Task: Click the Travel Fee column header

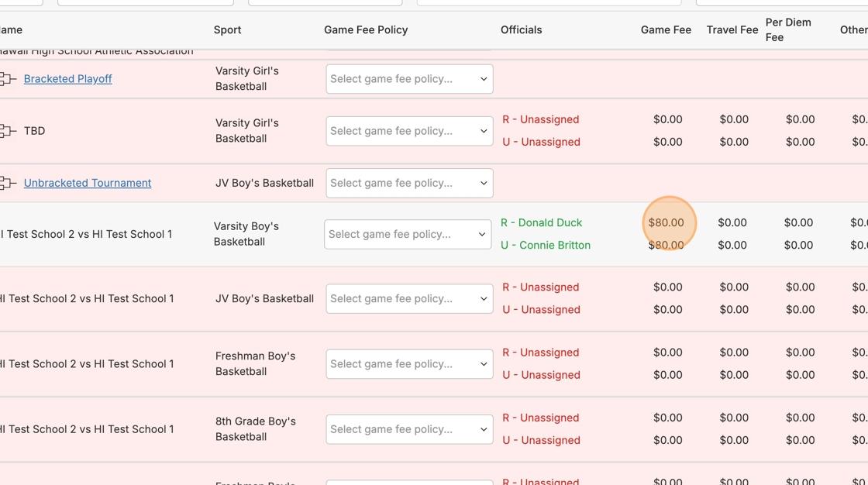Action: [732, 30]
